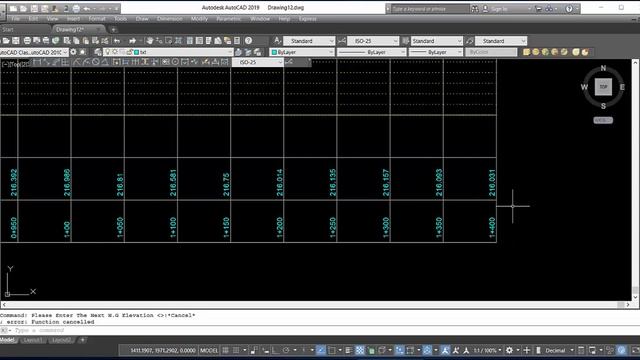
Task: Toggle grid display in status bar
Action: click(x=225, y=350)
